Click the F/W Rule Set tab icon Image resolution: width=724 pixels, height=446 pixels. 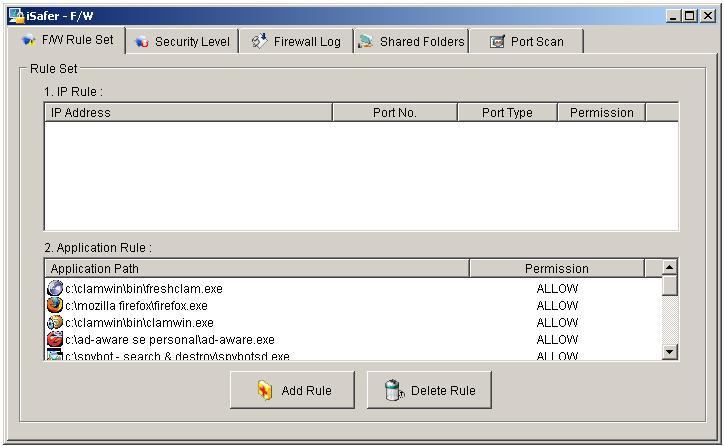pyautogui.click(x=29, y=40)
